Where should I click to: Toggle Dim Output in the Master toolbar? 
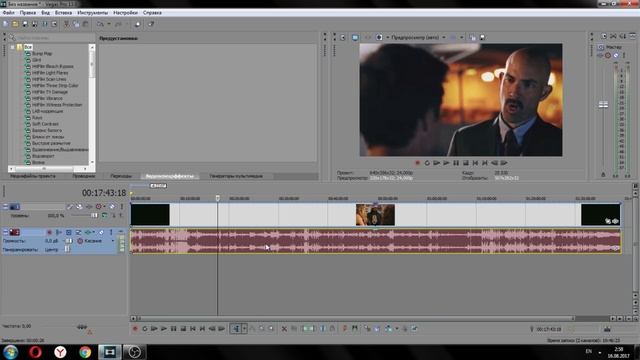pyautogui.click(x=623, y=36)
